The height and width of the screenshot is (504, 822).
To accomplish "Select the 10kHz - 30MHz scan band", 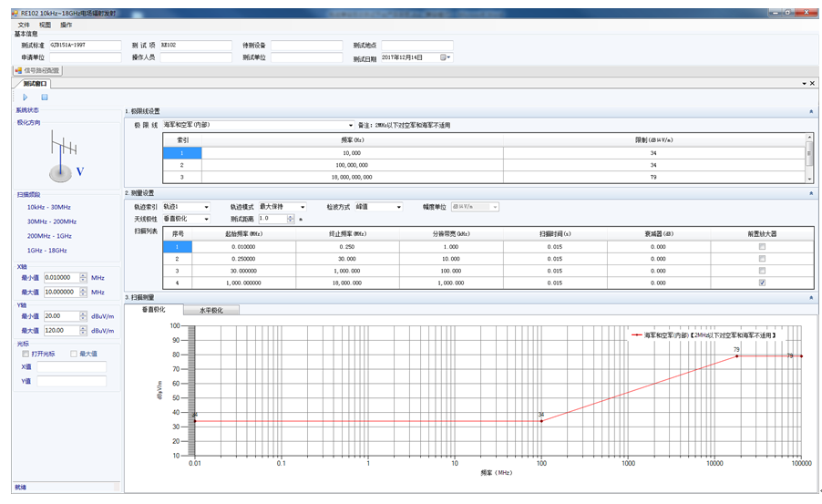I will click(48, 207).
